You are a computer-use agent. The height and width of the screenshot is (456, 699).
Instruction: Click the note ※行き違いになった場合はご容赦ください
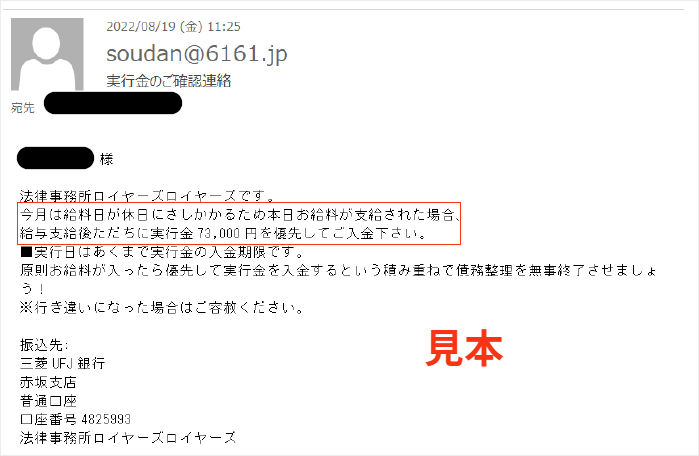pyautogui.click(x=162, y=308)
